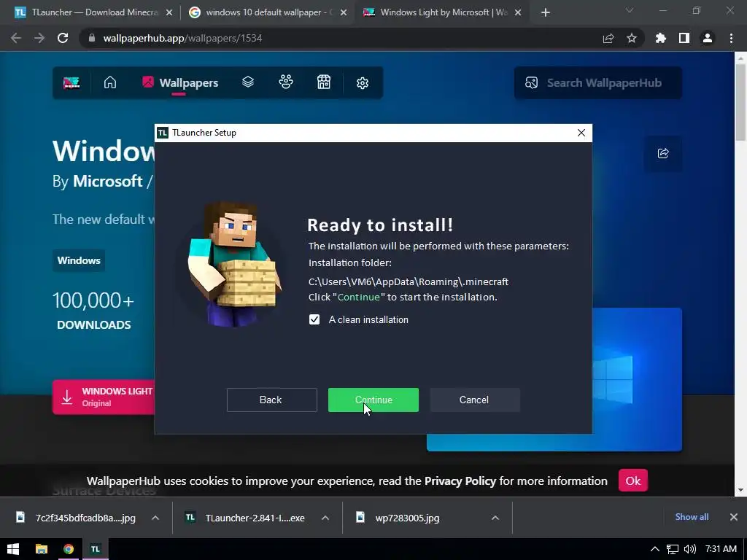This screenshot has height=560, width=747.
Task: Open File Explorer from the taskbar
Action: click(x=42, y=549)
